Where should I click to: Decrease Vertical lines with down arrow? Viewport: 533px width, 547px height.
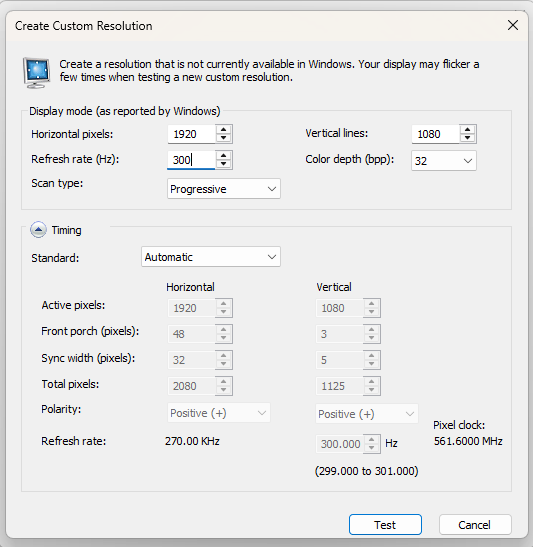[x=467, y=138]
